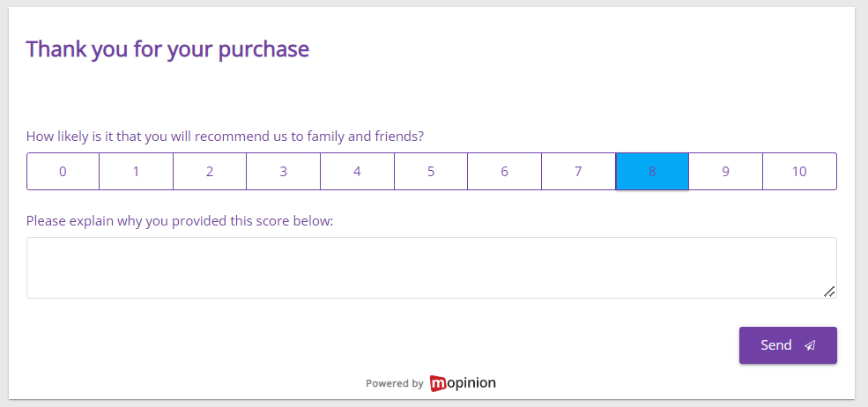The height and width of the screenshot is (407, 868).
Task: Select the highest score 10
Action: tap(799, 172)
